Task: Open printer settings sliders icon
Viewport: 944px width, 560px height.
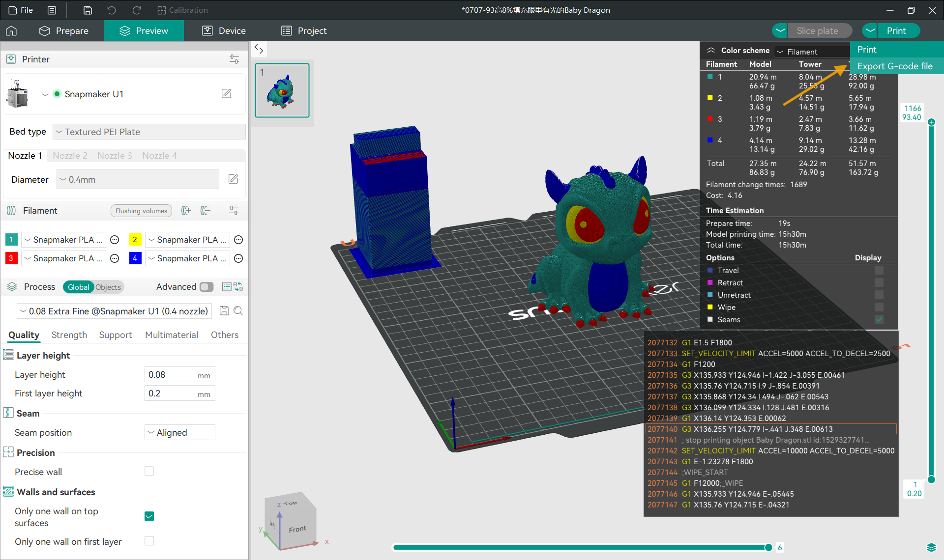Action: (234, 59)
